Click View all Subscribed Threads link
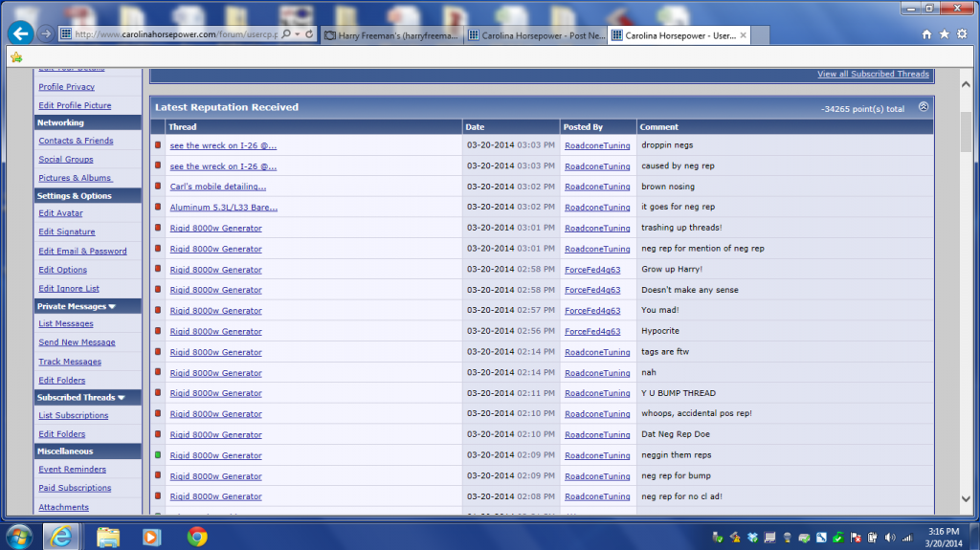Viewport: 980px width, 550px height. [873, 74]
